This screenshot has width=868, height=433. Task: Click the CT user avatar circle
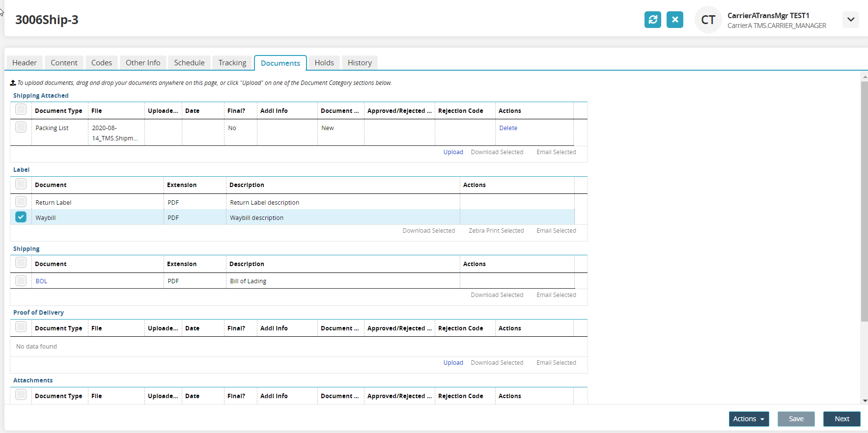[708, 20]
